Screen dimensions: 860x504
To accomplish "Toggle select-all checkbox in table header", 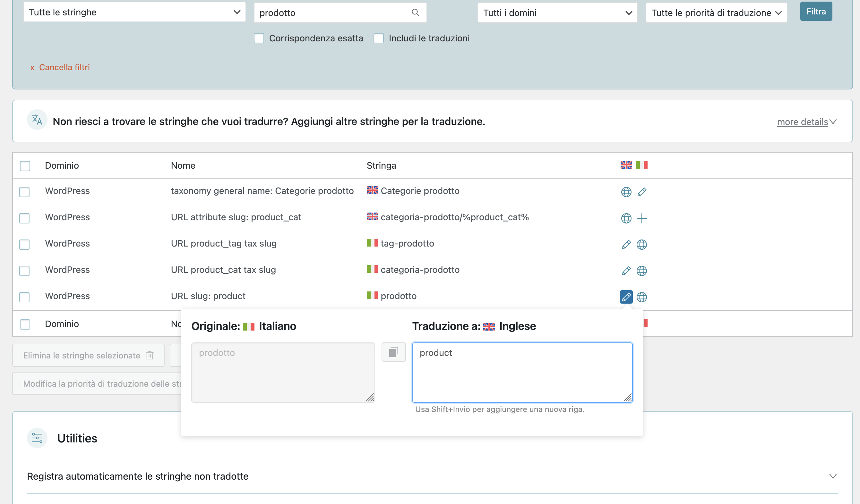I will pyautogui.click(x=25, y=166).
